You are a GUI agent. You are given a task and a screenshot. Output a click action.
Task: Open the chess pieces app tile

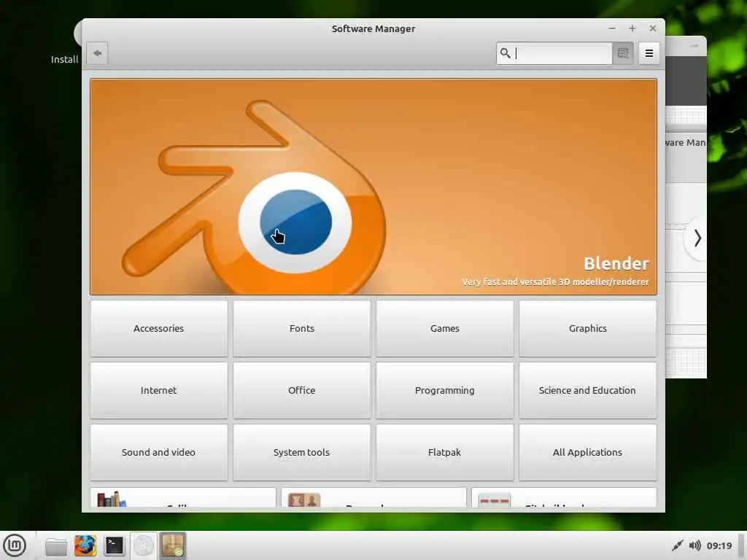[x=373, y=497]
